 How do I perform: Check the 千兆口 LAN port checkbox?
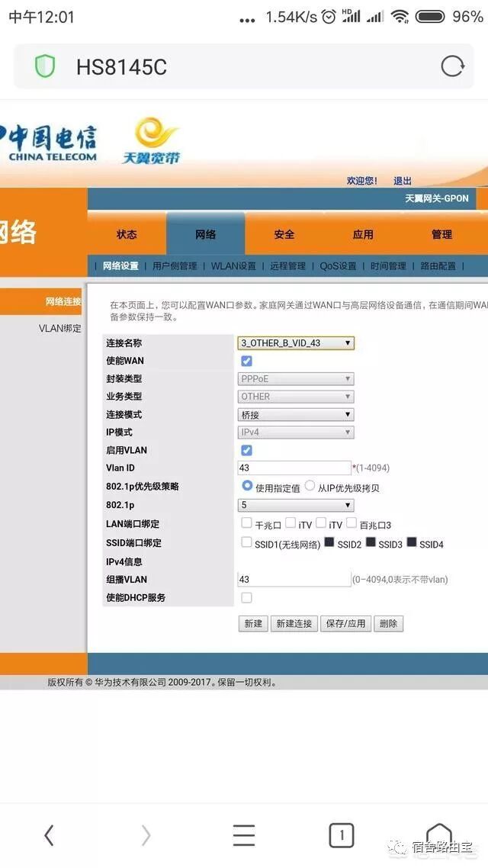246,522
